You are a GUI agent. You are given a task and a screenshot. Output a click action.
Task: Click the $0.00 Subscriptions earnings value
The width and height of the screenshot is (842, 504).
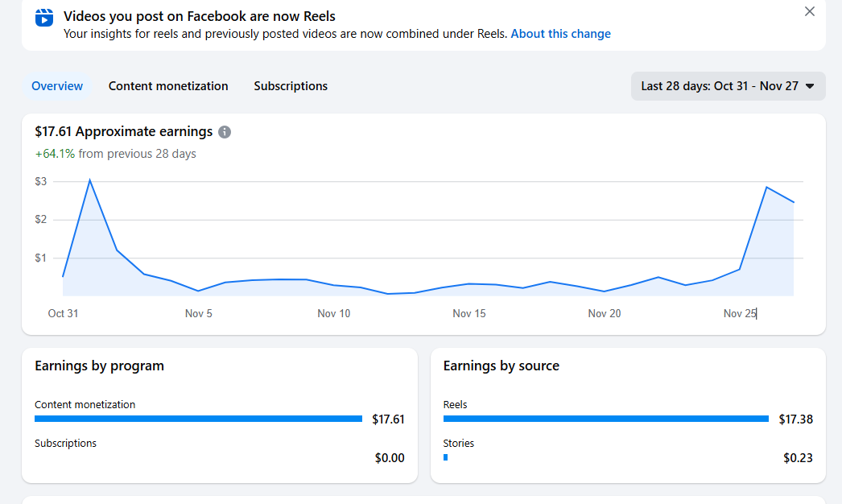tap(390, 458)
